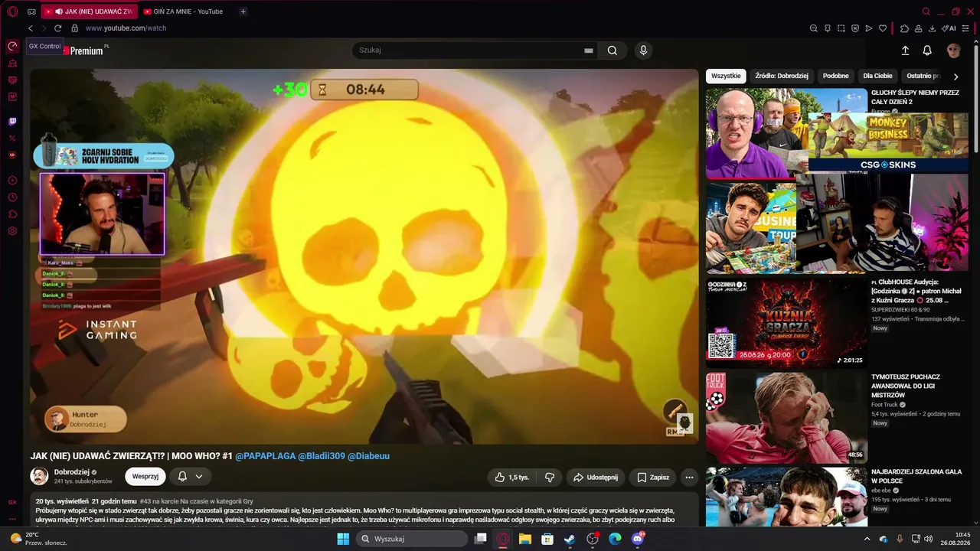Select the Podobne filter chip

[835, 76]
